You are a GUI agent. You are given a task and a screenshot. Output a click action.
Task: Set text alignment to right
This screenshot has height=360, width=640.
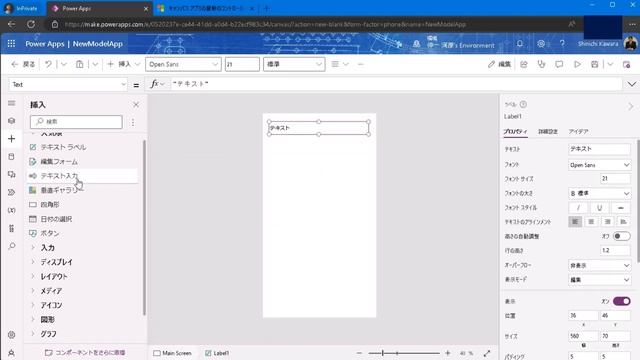pos(607,222)
